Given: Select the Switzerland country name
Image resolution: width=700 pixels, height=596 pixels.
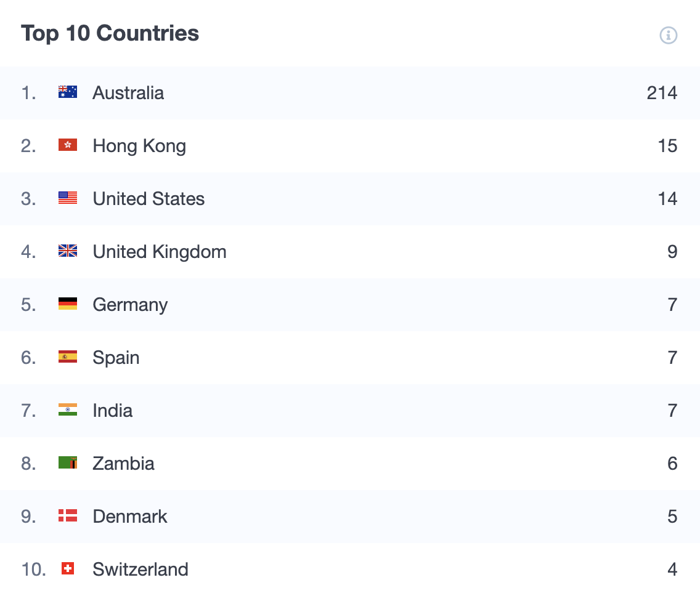Looking at the screenshot, I should point(140,570).
